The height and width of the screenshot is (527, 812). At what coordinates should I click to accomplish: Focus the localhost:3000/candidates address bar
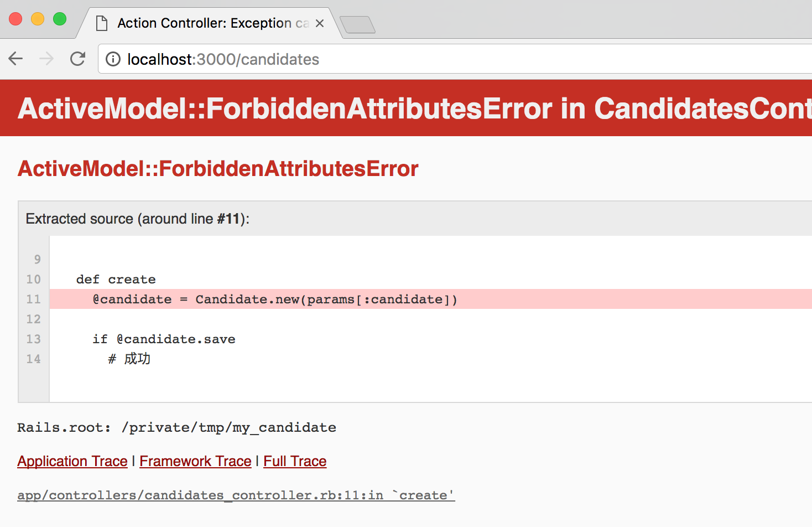tap(387, 59)
